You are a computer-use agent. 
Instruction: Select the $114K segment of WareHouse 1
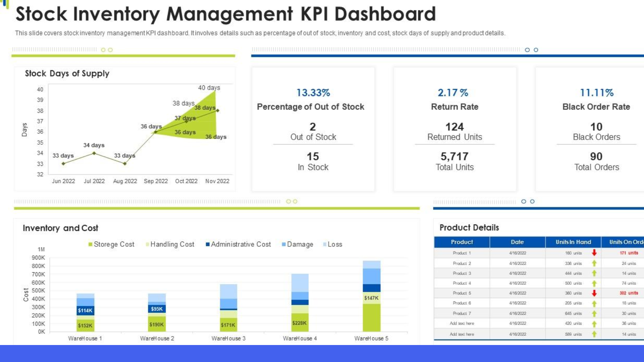85,311
